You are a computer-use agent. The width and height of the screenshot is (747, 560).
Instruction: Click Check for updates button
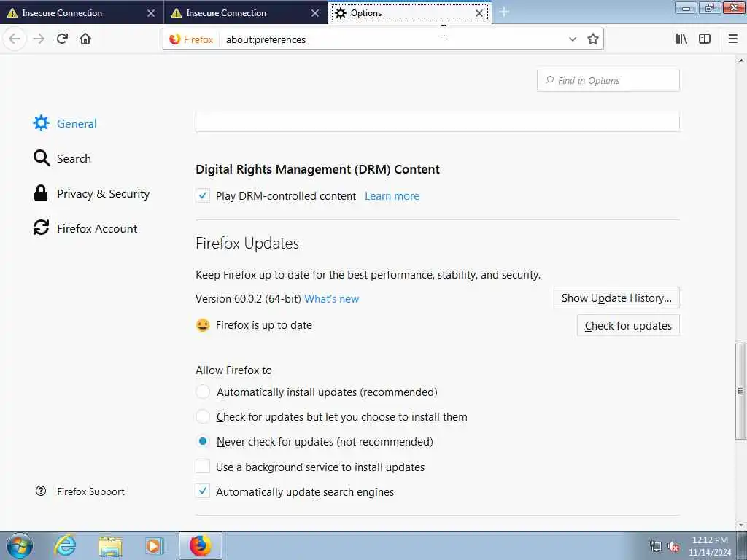(628, 326)
